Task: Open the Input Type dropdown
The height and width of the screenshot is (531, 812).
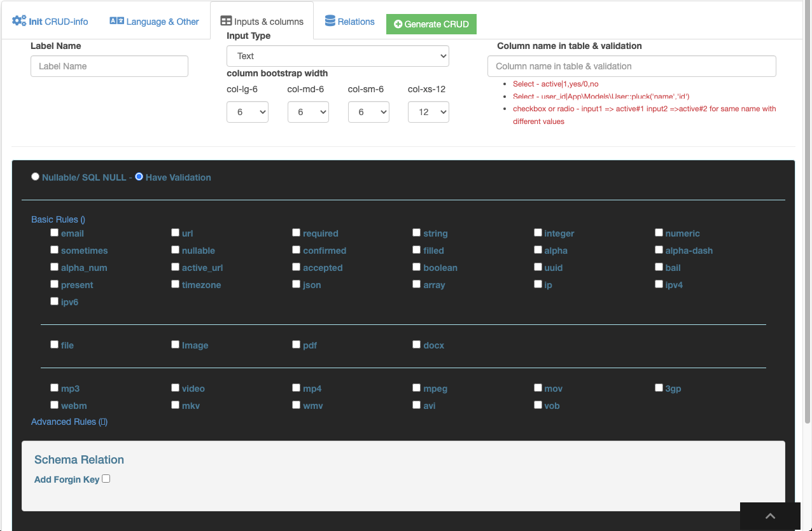Action: point(338,56)
